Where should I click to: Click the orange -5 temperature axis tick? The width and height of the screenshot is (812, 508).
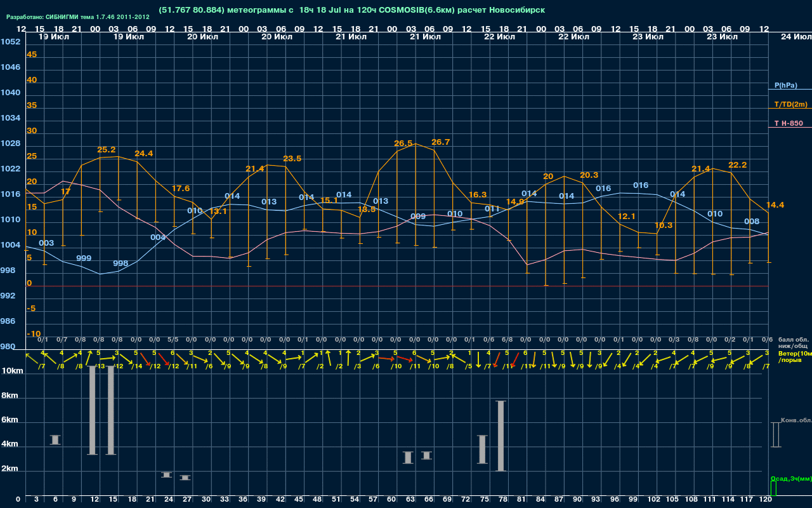(x=32, y=309)
